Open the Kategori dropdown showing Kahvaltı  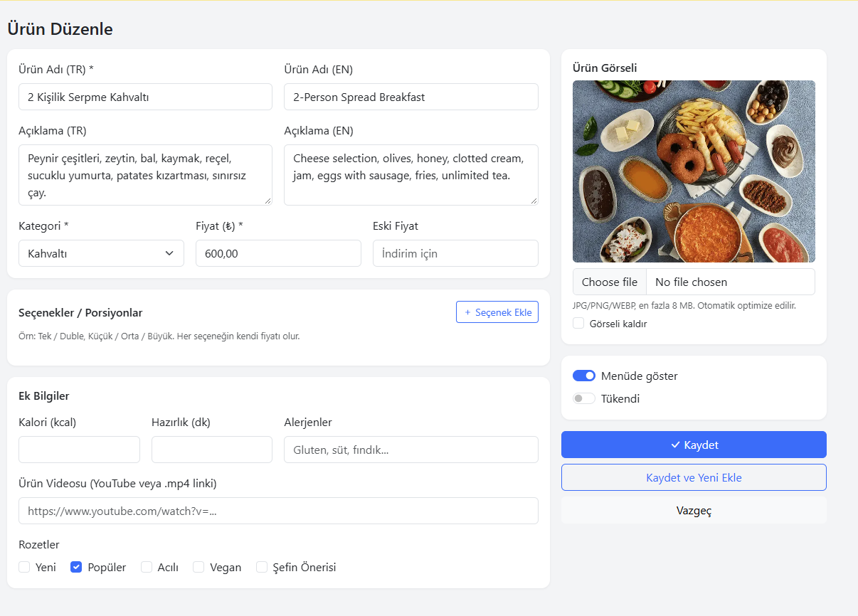101,253
